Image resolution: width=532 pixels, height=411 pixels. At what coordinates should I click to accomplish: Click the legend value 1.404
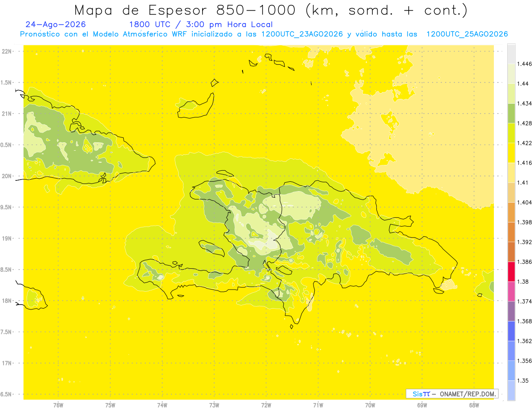coord(525,202)
